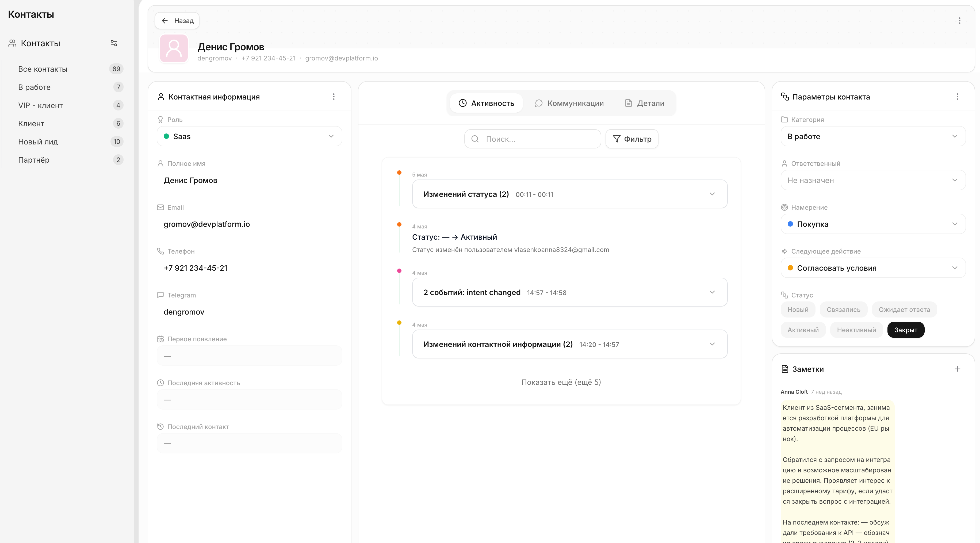The height and width of the screenshot is (543, 980).
Task: Click Показать ещё (ещё 5) link
Action: point(561,382)
